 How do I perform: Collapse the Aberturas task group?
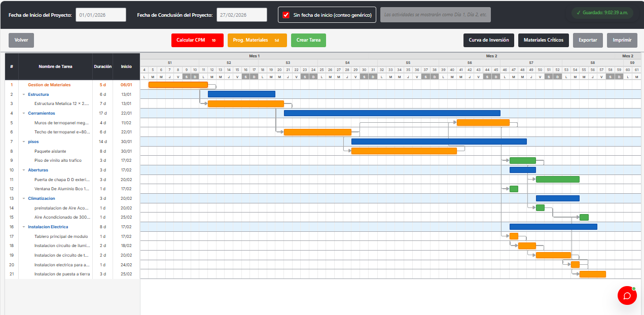(24, 170)
